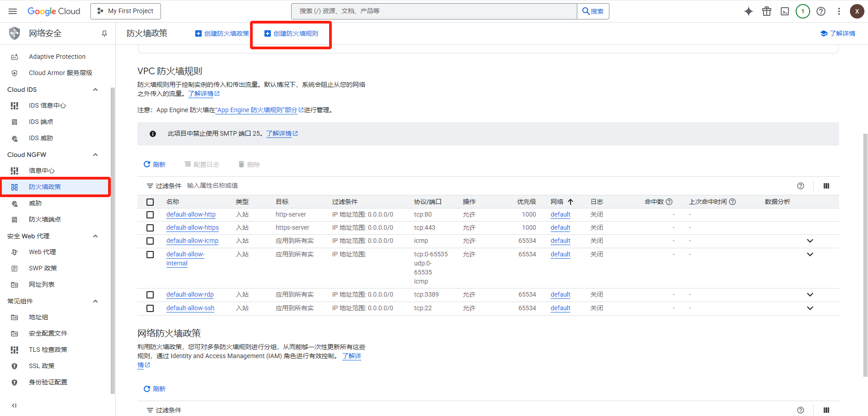This screenshot has width=868, height=416.
Task: Select checkbox for default-allow-icmp rule
Action: tap(150, 241)
